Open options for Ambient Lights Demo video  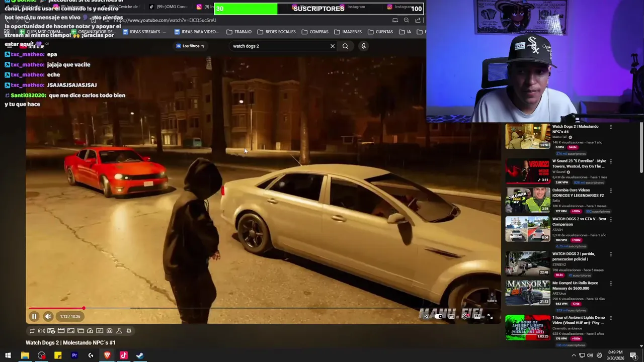pyautogui.click(x=611, y=318)
